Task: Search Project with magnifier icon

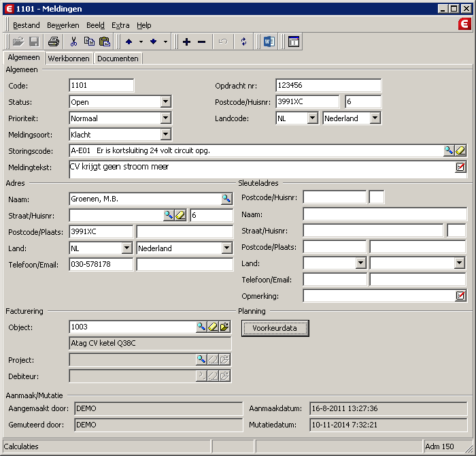Action: point(201,359)
